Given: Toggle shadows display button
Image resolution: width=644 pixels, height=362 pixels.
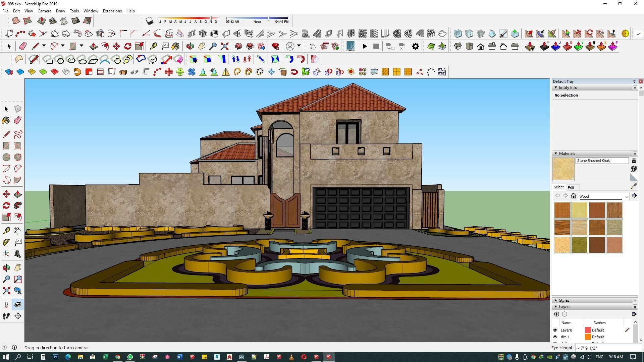Looking at the screenshot, I should pyautogui.click(x=150, y=21).
